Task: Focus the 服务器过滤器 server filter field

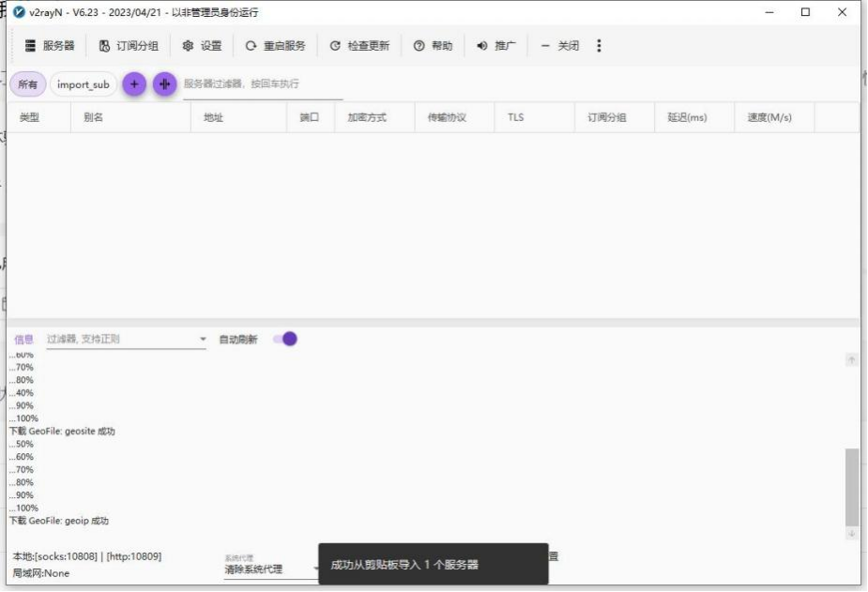Action: point(263,84)
